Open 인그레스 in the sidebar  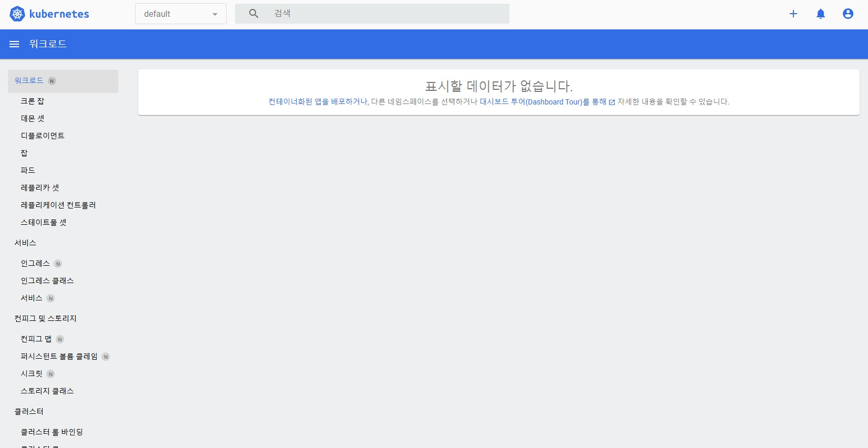35,263
